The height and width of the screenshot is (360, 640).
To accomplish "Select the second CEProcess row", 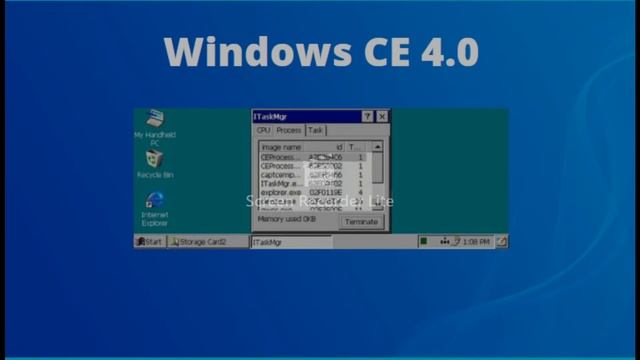I will (x=312, y=166).
